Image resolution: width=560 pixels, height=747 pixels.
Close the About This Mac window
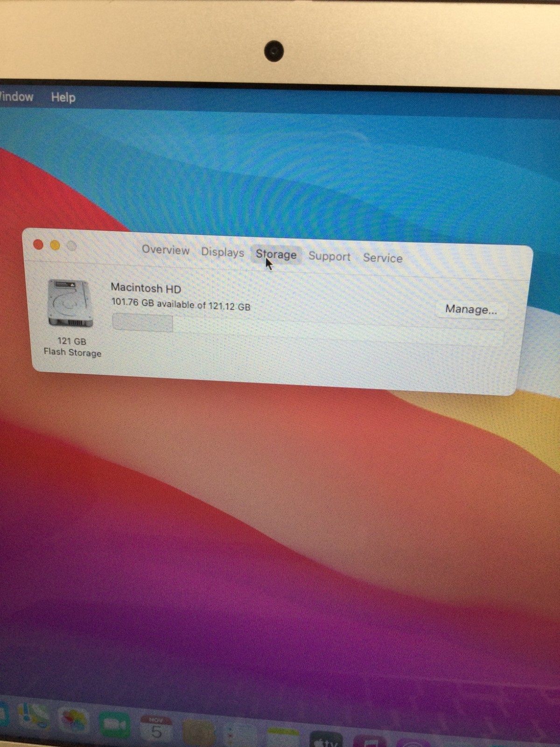point(38,245)
